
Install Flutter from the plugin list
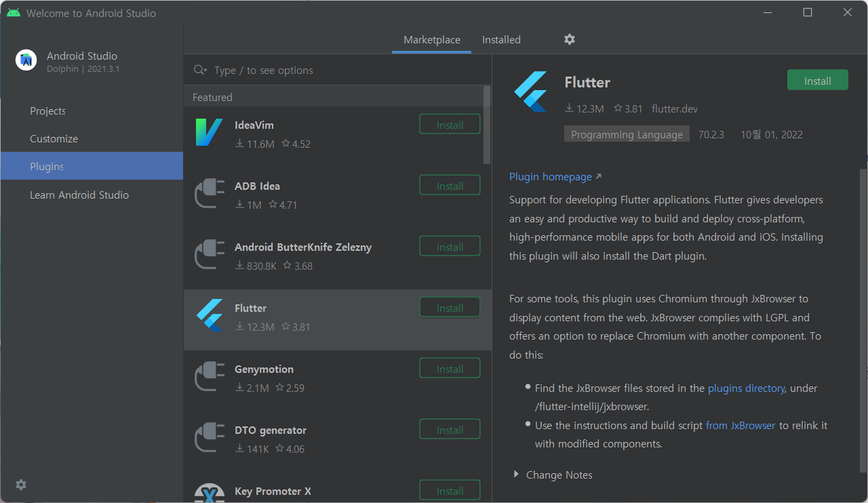pos(450,308)
